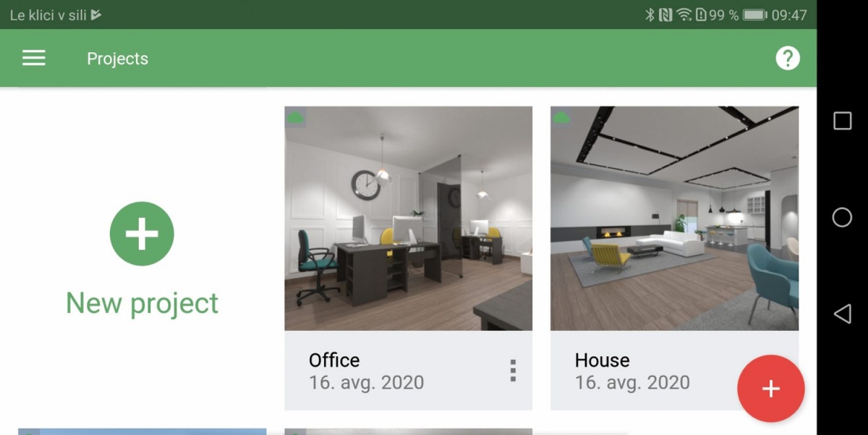Open the Office project three-dot menu
868x435 pixels.
(x=513, y=371)
